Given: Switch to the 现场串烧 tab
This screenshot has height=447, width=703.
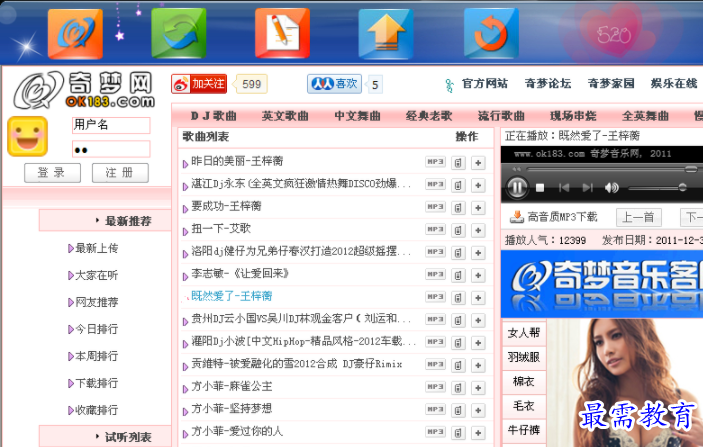Looking at the screenshot, I should [x=573, y=116].
